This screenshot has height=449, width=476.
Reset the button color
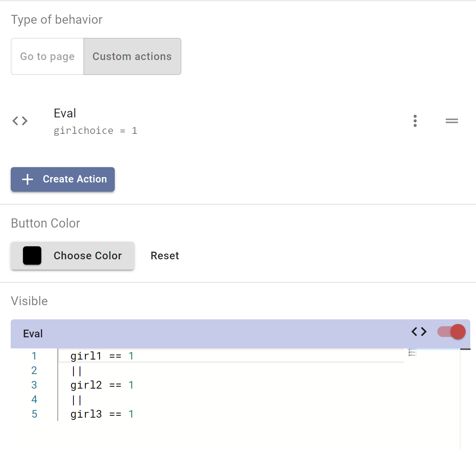pos(165,255)
